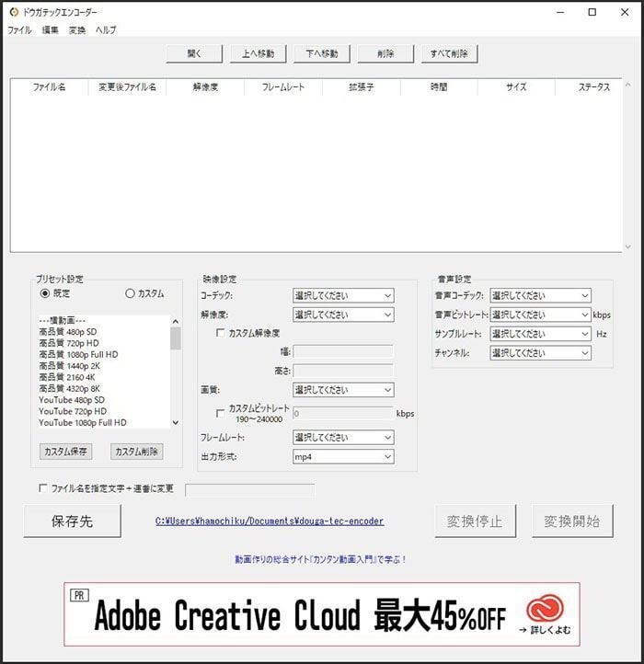Click the Creative Cloud logo icon
The image size is (644, 664).
(546, 608)
